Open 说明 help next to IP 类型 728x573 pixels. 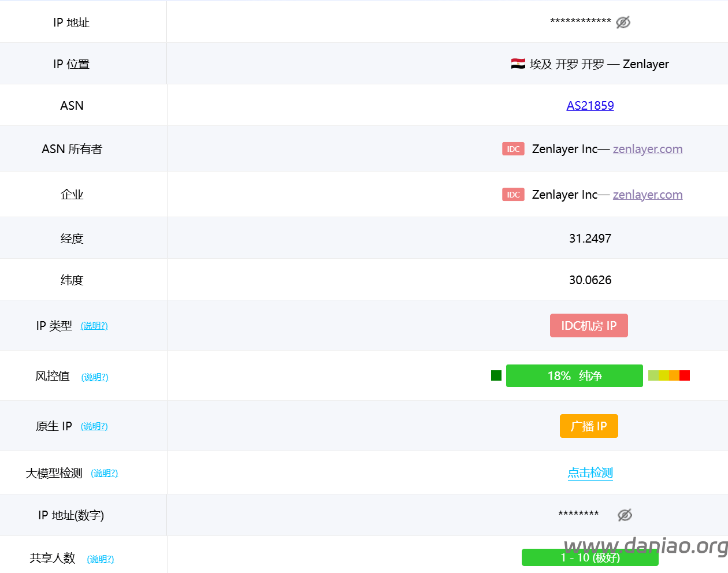click(x=94, y=326)
